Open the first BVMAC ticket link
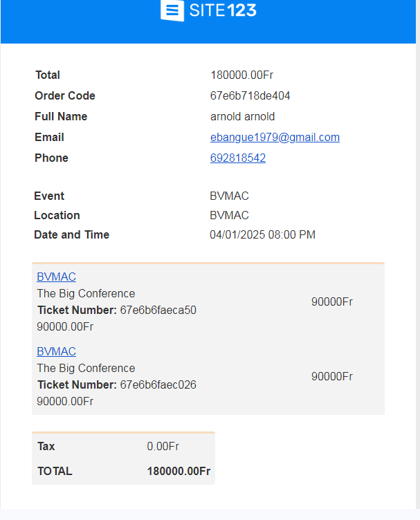The height and width of the screenshot is (520, 420). tap(57, 277)
